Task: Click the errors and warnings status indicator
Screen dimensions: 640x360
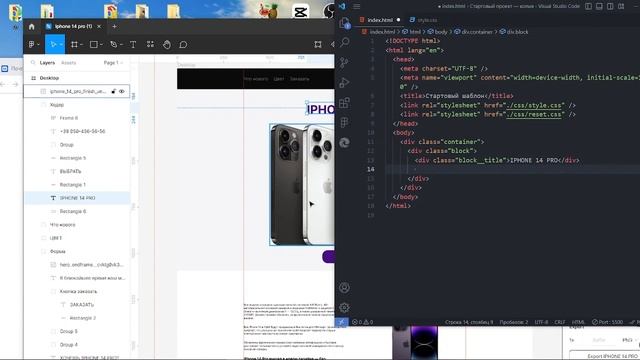Action: pos(362,322)
